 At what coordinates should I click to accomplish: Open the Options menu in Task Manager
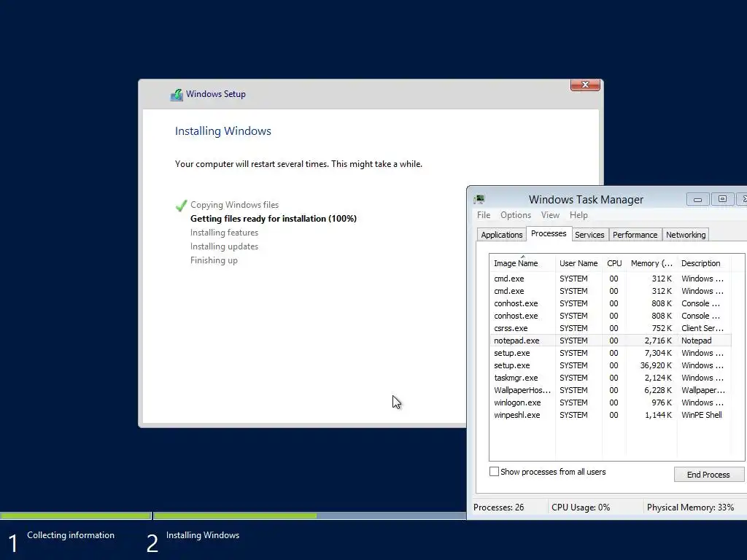[516, 215]
